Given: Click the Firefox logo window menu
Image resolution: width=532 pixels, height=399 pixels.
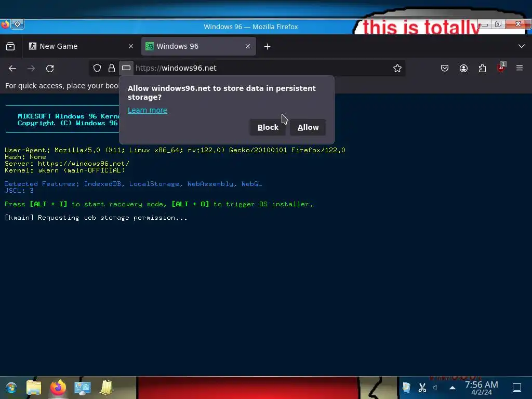Looking at the screenshot, I should 5,24.
